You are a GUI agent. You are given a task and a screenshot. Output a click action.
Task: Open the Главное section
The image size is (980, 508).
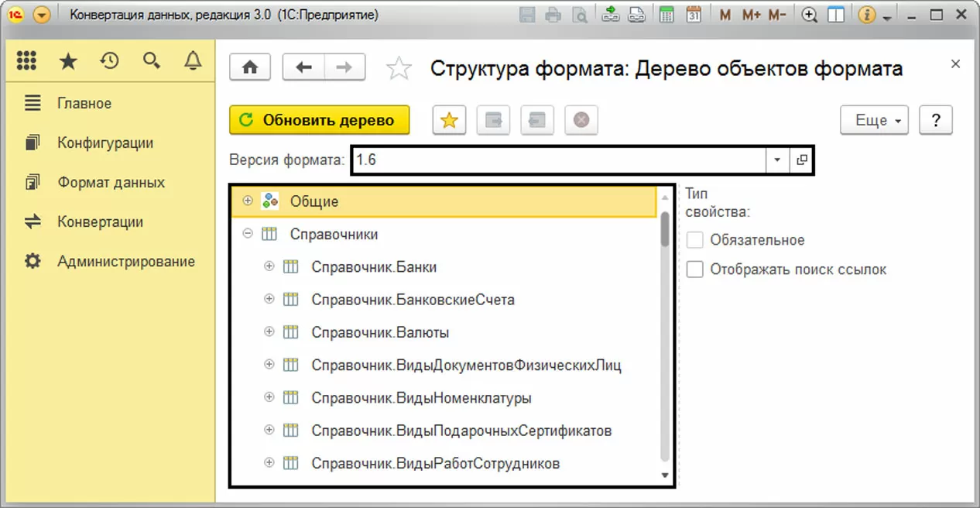click(84, 103)
